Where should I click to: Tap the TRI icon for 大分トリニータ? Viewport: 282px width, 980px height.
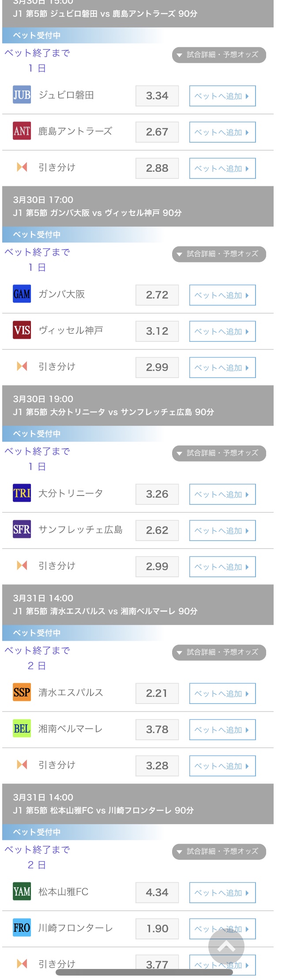pos(22,493)
